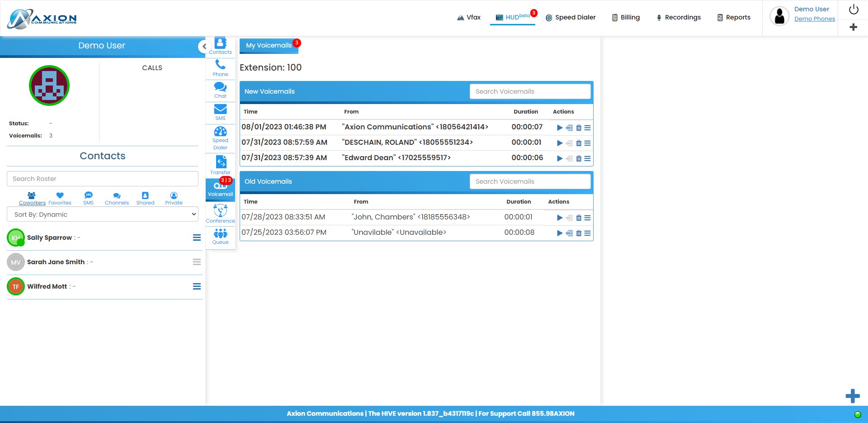This screenshot has height=423, width=868.
Task: Open more actions menu for Unavailable voicemail
Action: (587, 233)
